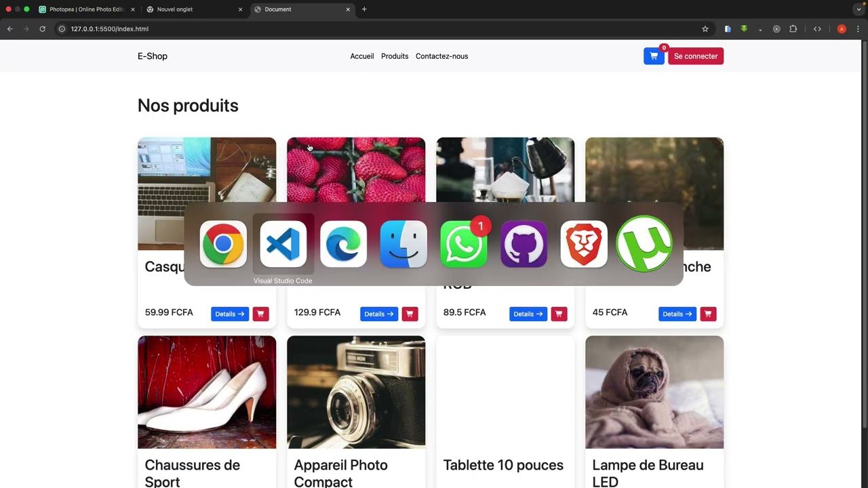This screenshot has width=868, height=488.
Task: Click the pug in blanket image
Action: click(x=654, y=392)
